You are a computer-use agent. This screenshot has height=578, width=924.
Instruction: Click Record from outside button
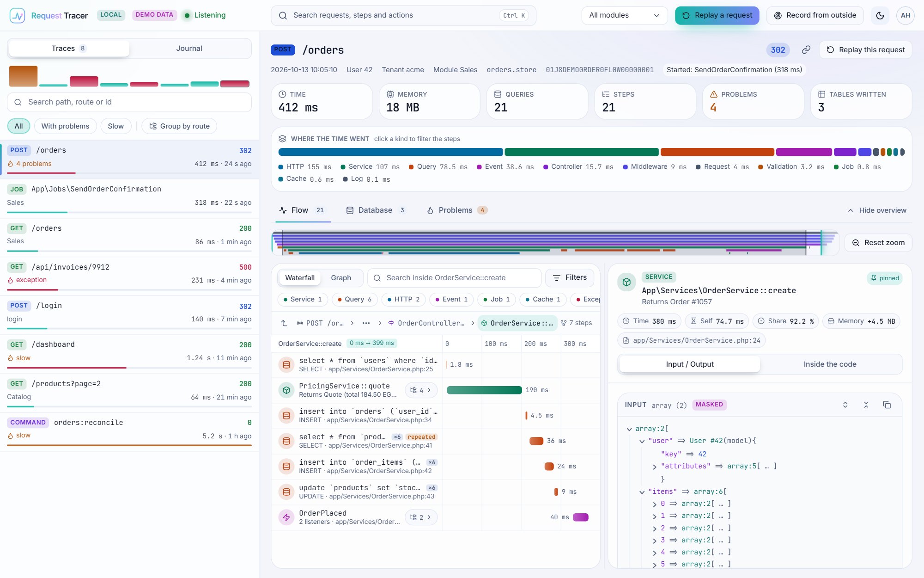815,15
